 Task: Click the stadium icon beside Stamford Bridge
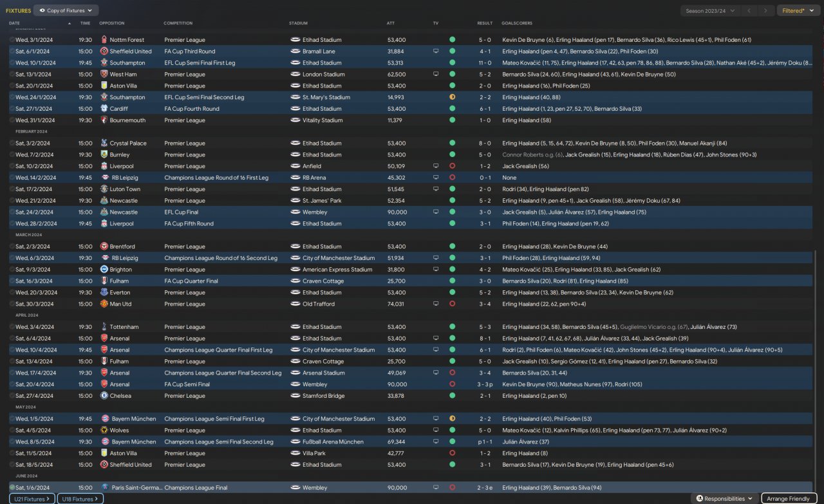point(295,396)
